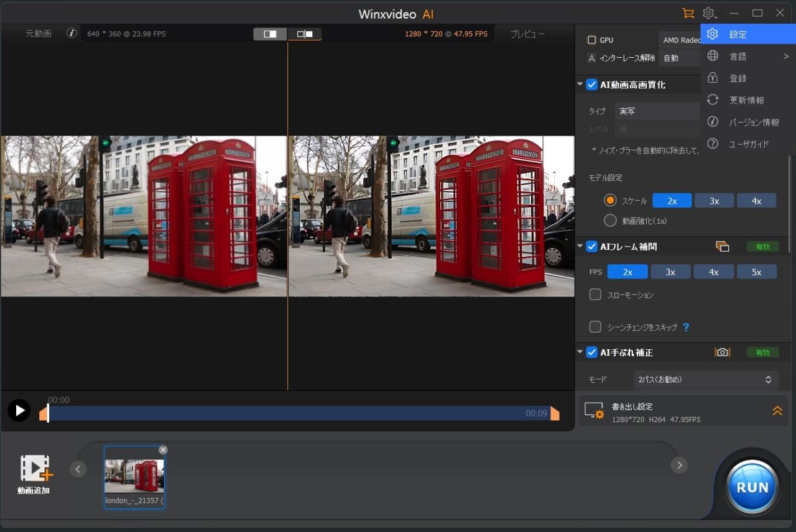The width and height of the screenshot is (796, 532).
Task: Click the info icon beside バージョン情報
Action: coord(713,122)
